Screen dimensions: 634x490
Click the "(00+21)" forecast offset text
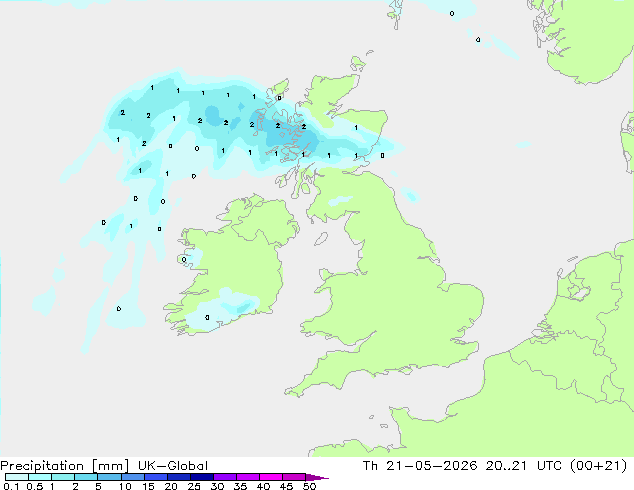pyautogui.click(x=598, y=466)
